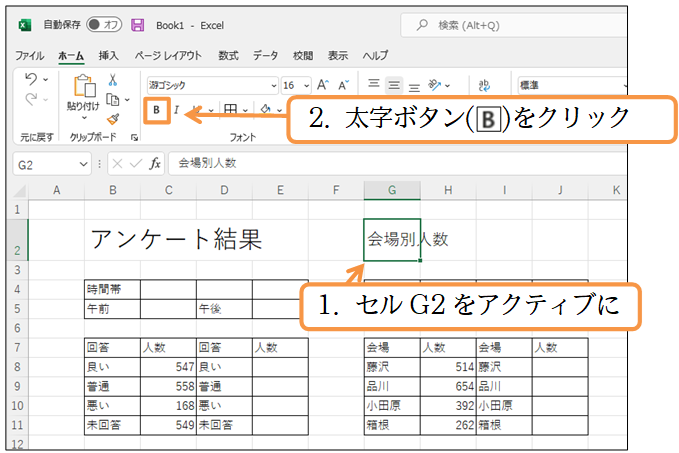Click the Fill Color paint bucket icon

tap(265, 110)
